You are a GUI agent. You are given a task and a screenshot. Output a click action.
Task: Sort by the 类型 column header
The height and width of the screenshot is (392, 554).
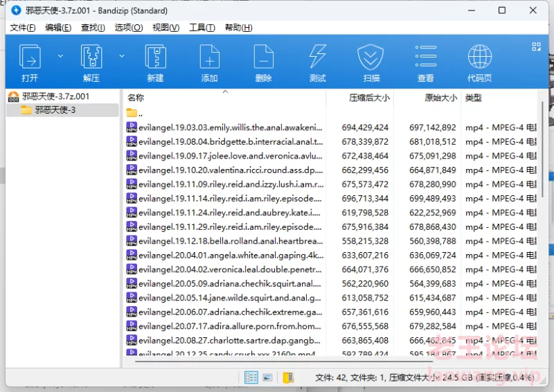click(499, 98)
